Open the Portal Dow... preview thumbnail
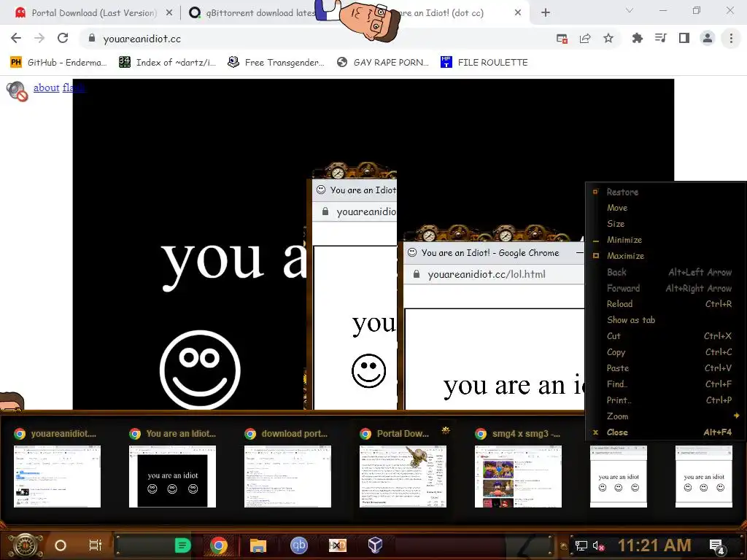The width and height of the screenshot is (747, 560). point(403,476)
